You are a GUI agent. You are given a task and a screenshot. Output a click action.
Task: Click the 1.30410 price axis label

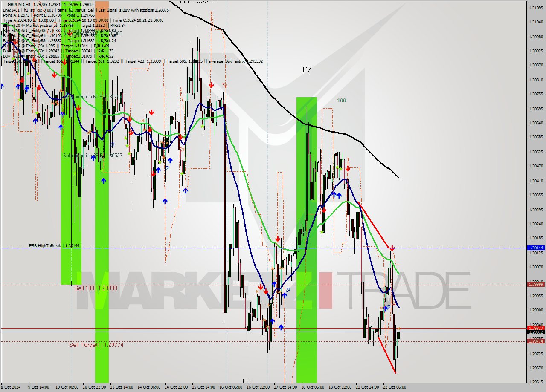click(x=535, y=181)
